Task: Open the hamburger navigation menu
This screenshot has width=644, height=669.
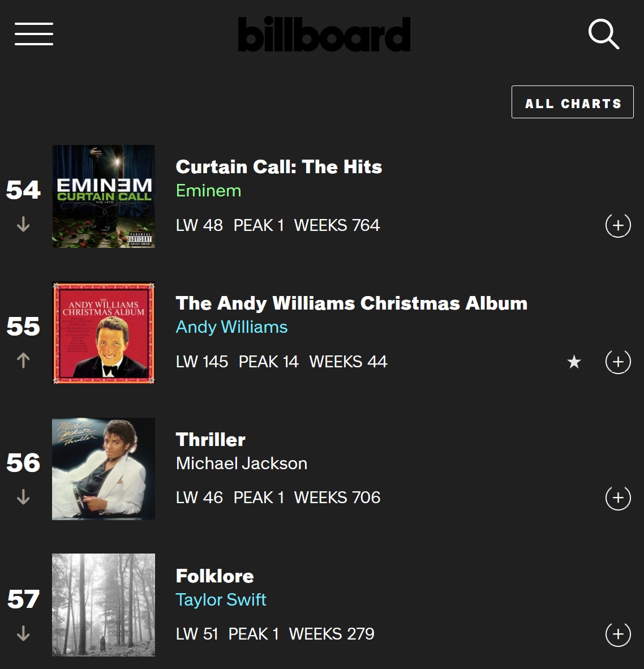Action: pyautogui.click(x=34, y=34)
